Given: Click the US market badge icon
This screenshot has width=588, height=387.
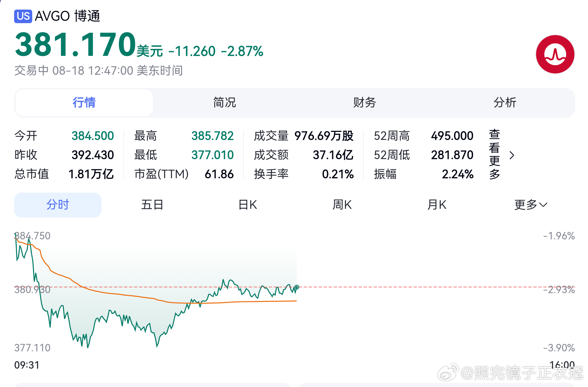Looking at the screenshot, I should pyautogui.click(x=23, y=16).
